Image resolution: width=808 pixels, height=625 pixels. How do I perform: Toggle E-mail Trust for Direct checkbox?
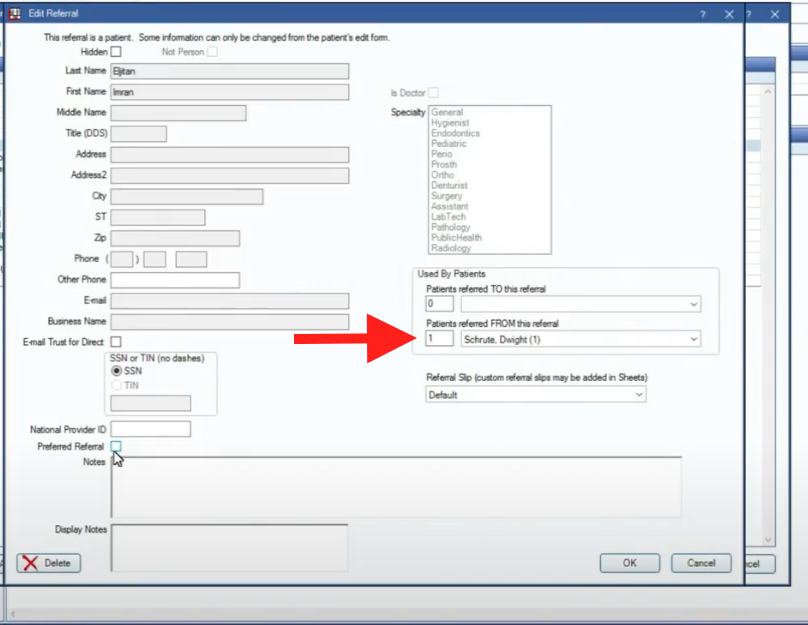[x=117, y=342]
